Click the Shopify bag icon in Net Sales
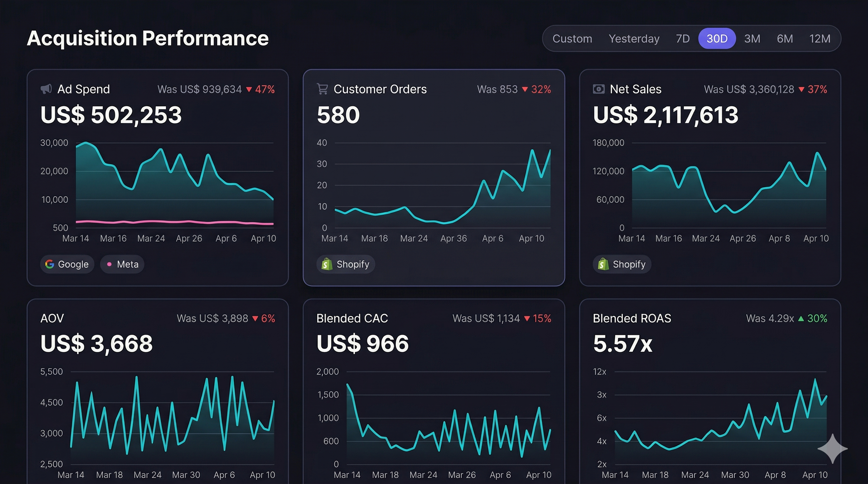The image size is (868, 484). pyautogui.click(x=603, y=264)
